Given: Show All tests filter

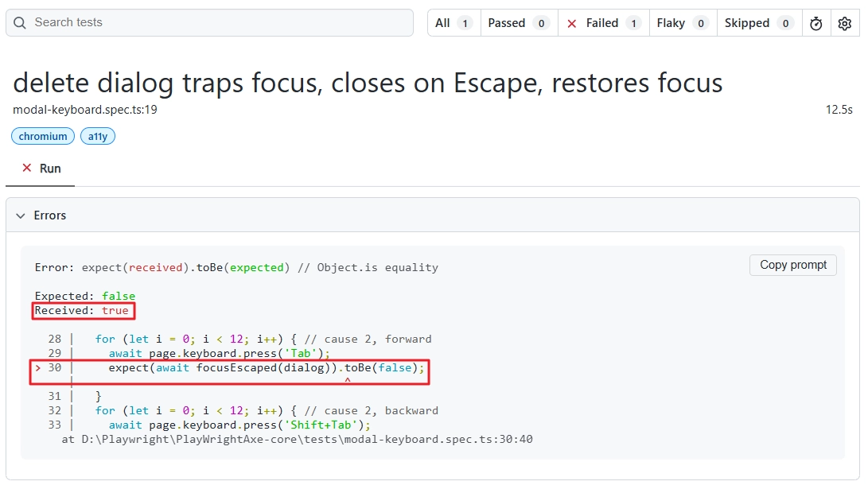Looking at the screenshot, I should pos(454,23).
